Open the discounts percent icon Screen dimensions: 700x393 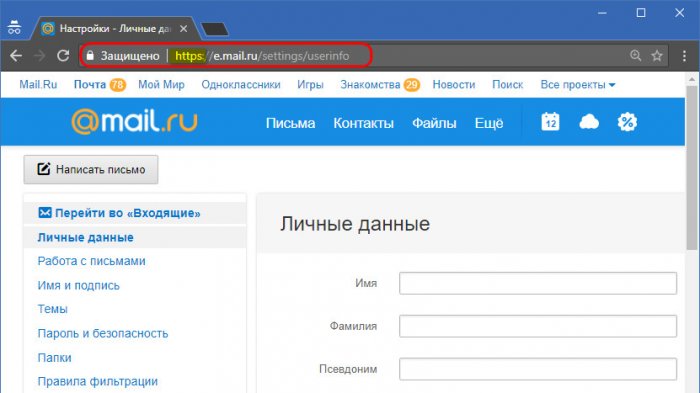[627, 121]
